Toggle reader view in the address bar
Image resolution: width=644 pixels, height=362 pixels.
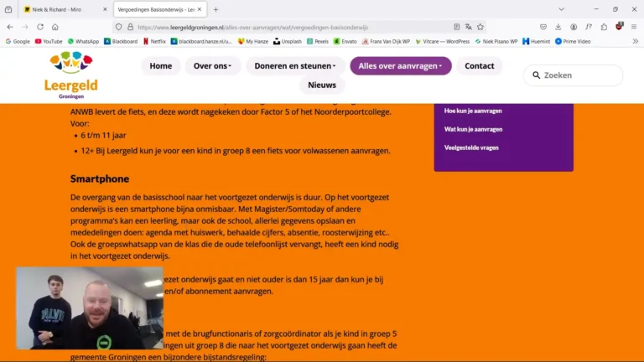(456, 27)
